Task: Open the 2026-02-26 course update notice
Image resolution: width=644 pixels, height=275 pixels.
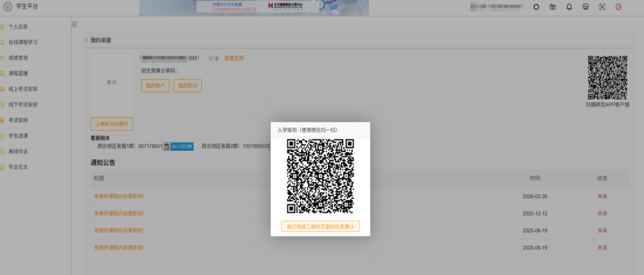Action: 120,196
